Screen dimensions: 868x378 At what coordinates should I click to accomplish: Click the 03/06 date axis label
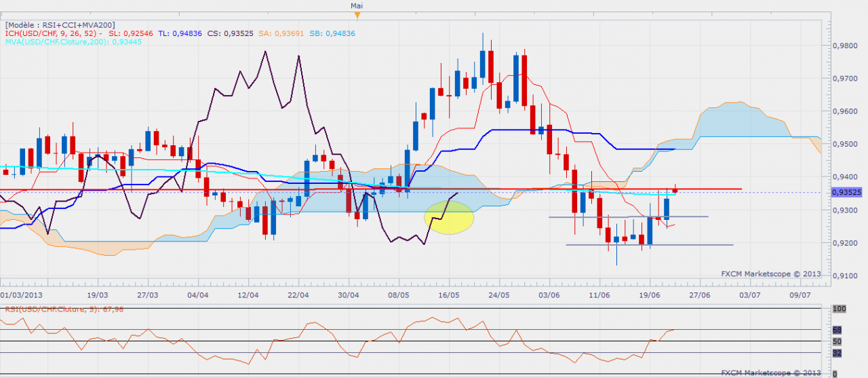[x=548, y=296]
